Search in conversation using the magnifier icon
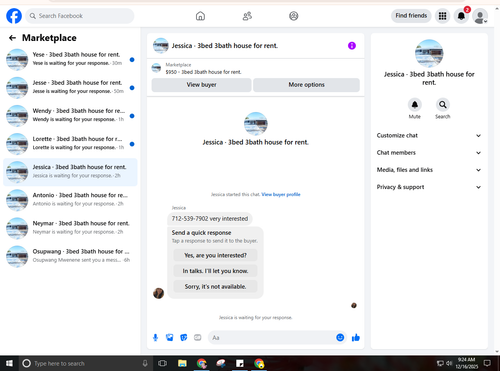Viewport: 500px width, 371px height. click(x=443, y=105)
